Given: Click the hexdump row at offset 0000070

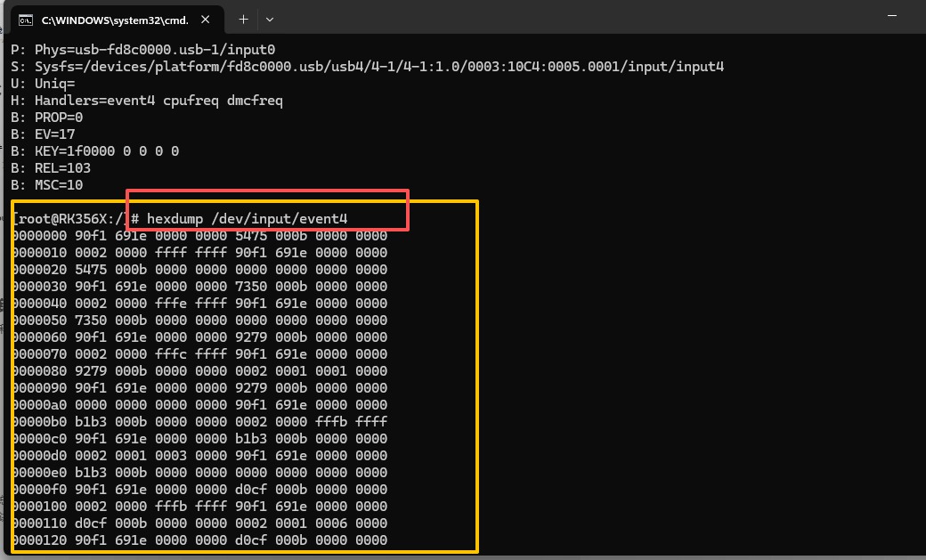Looking at the screenshot, I should (x=199, y=353).
